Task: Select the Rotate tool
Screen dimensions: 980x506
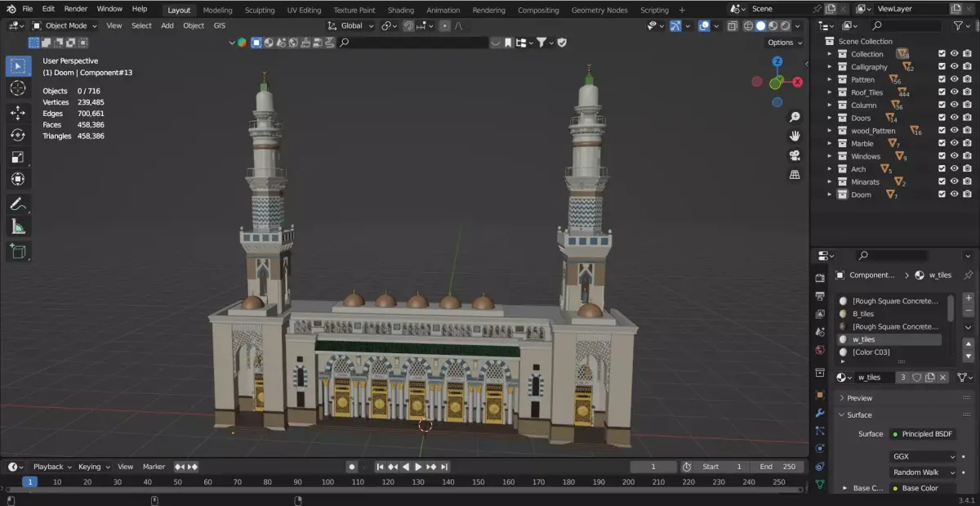Action: (18, 135)
